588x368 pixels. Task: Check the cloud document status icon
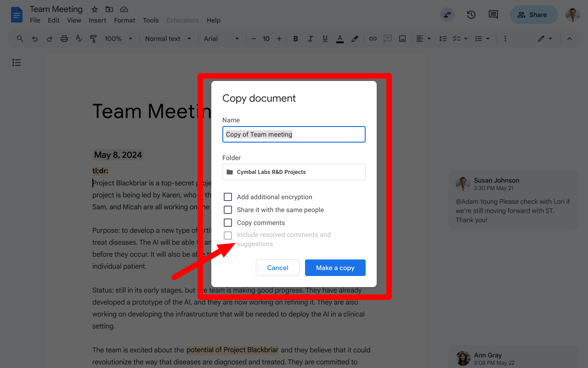click(124, 9)
